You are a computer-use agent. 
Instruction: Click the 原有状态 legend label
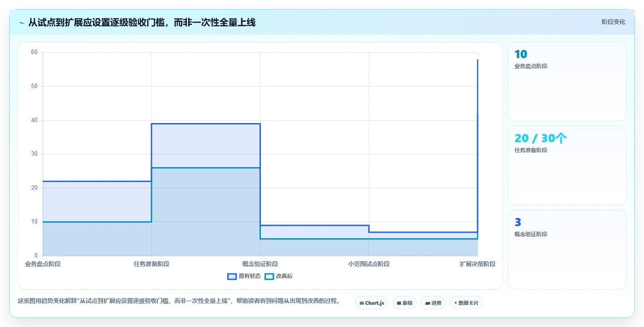coord(250,276)
